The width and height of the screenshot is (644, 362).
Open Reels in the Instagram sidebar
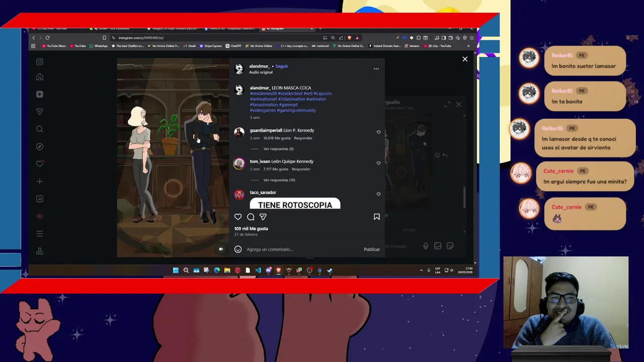pos(40,94)
